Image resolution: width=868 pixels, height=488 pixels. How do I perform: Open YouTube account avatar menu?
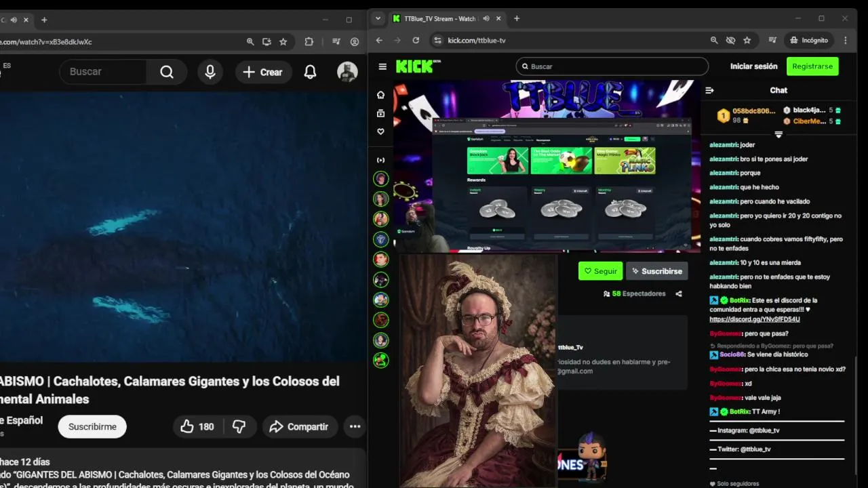click(x=347, y=72)
